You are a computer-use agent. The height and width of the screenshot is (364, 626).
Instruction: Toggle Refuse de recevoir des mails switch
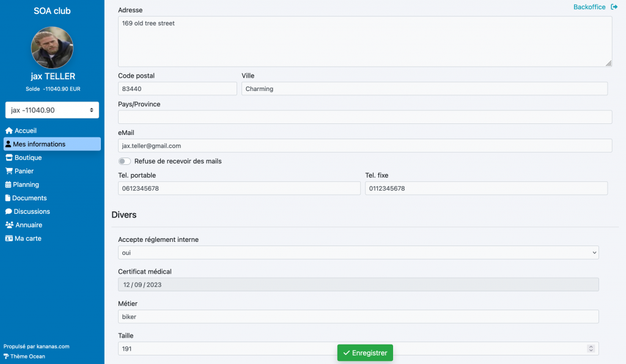[x=125, y=161]
